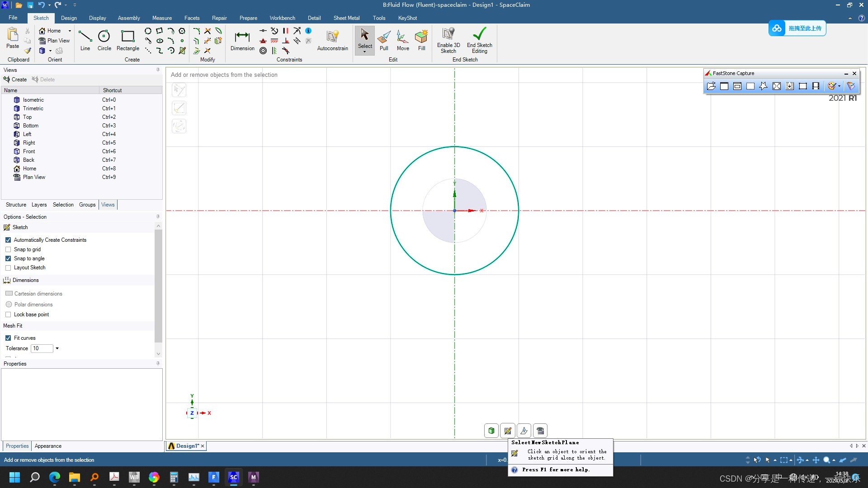Select the Fill tool
This screenshot has width=868, height=488.
tap(421, 40)
